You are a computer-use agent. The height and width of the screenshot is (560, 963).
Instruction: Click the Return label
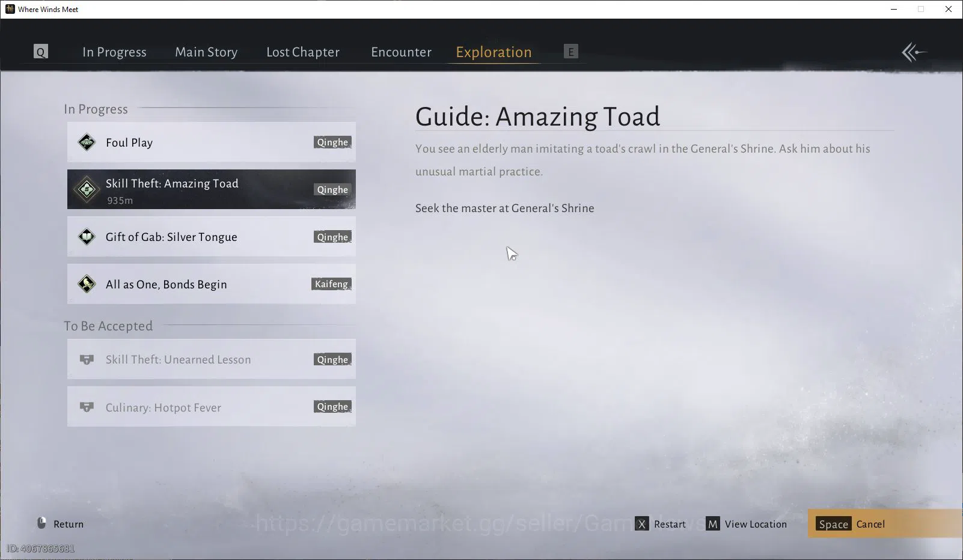69,524
